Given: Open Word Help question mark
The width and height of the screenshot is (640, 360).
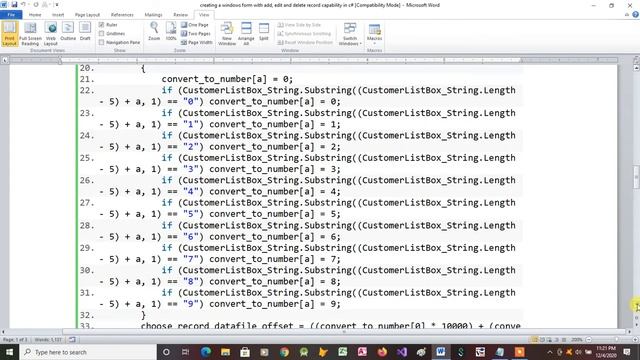Looking at the screenshot, I should coord(635,15).
